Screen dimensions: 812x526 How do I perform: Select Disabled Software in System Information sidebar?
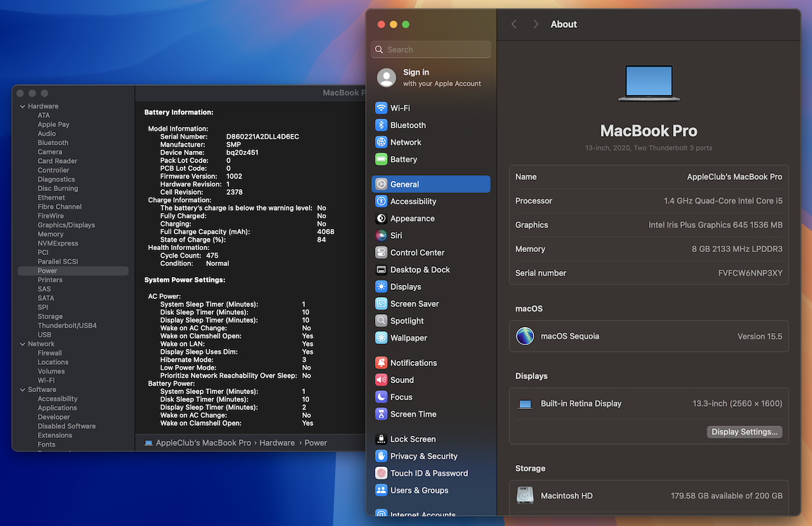(67, 426)
